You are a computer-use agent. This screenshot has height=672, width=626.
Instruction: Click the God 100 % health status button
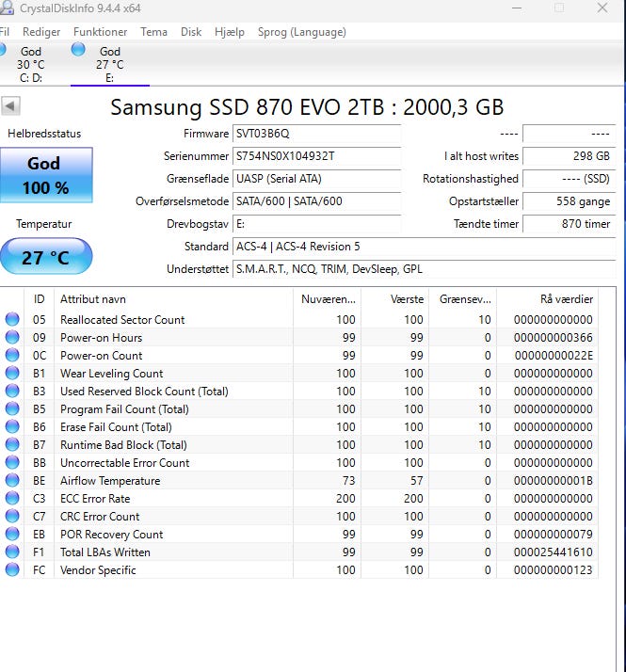pyautogui.click(x=46, y=175)
